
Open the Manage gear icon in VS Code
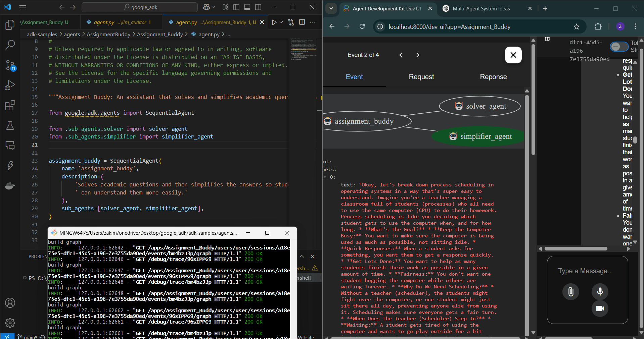point(10,323)
